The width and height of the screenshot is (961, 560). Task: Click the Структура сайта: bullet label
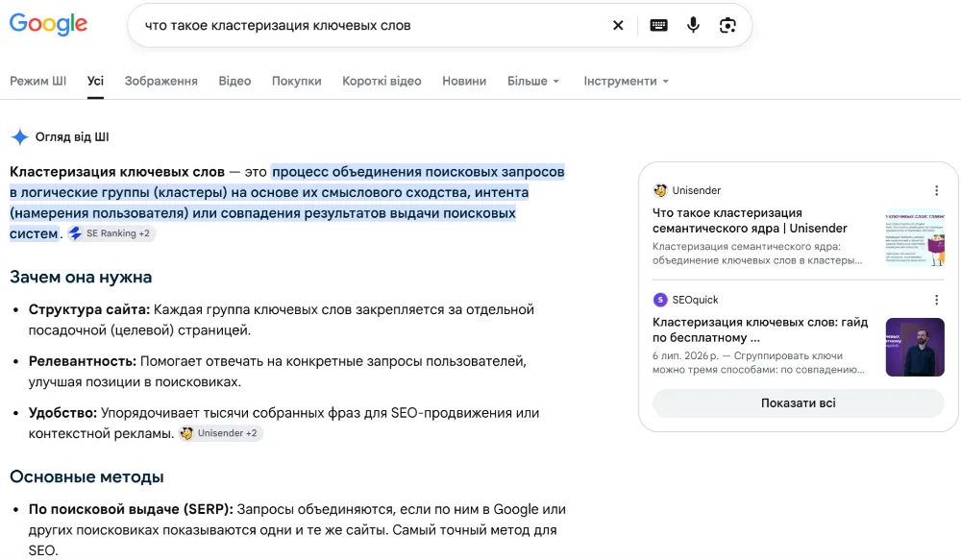[x=89, y=309]
